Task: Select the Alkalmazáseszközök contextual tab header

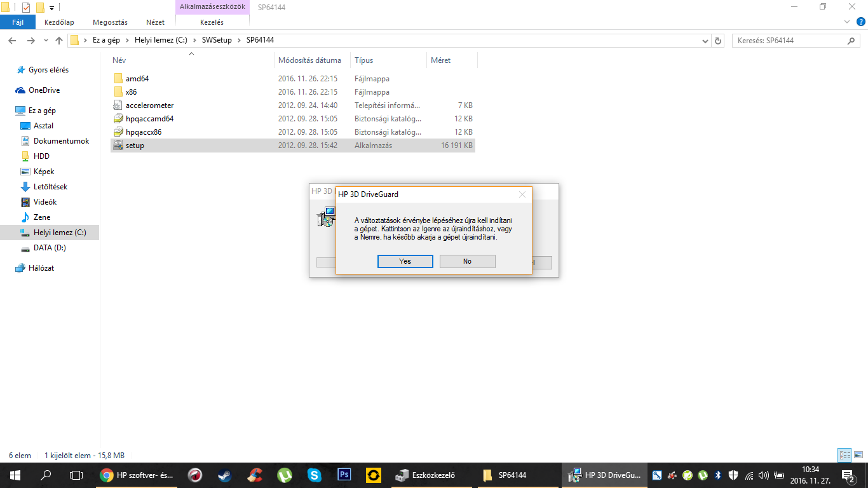Action: pos(212,6)
